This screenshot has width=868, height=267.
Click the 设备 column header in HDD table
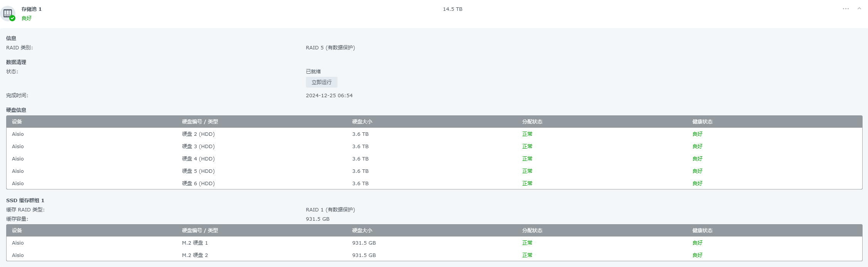coord(17,122)
